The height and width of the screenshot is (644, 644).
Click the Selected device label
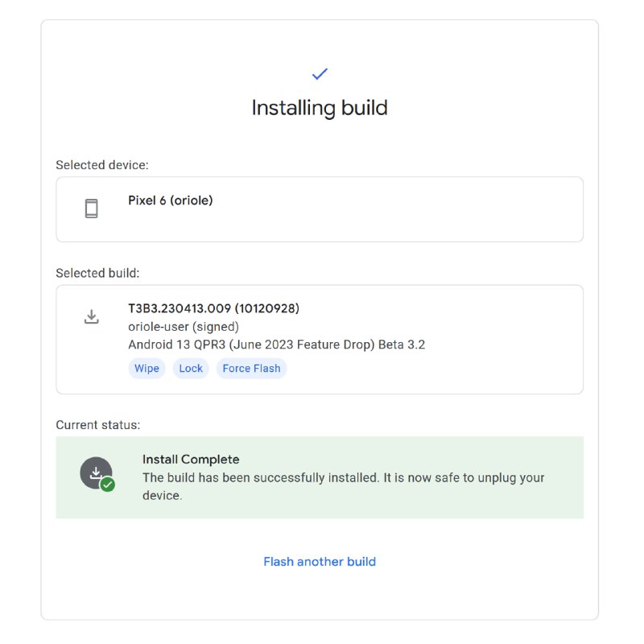(x=102, y=165)
